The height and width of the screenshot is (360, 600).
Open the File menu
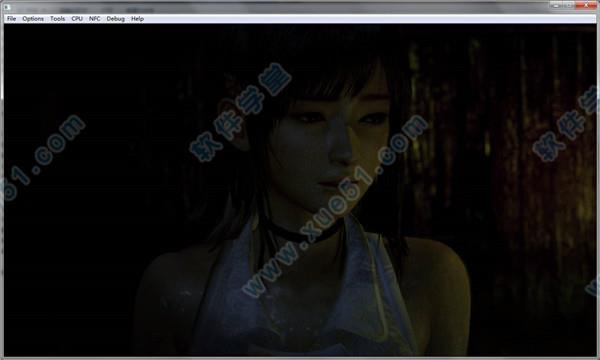click(x=11, y=19)
